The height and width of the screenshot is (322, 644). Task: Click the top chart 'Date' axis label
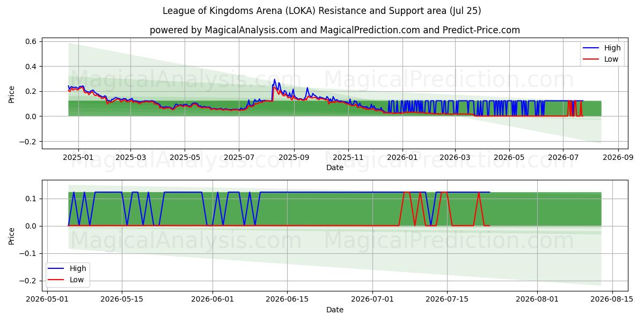[x=335, y=167]
